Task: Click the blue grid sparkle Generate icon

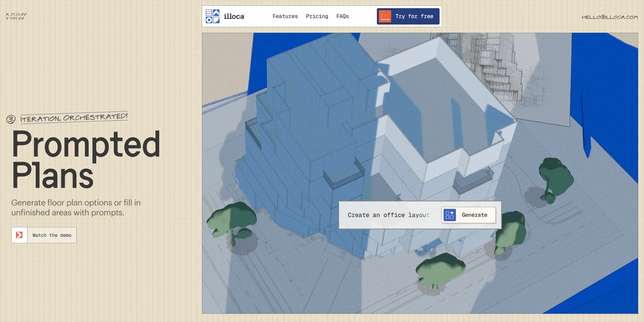Action: [x=450, y=215]
